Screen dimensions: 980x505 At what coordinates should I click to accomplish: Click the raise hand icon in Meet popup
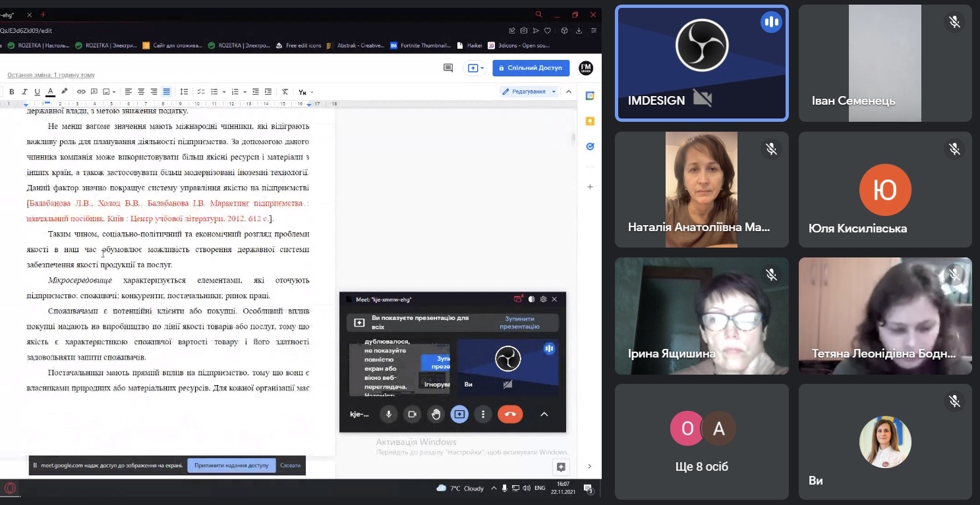(x=436, y=414)
